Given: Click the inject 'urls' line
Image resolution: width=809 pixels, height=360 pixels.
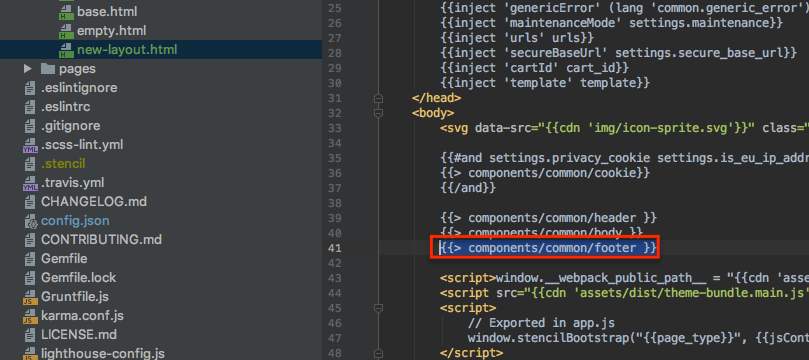Looking at the screenshot, I should tap(517, 38).
